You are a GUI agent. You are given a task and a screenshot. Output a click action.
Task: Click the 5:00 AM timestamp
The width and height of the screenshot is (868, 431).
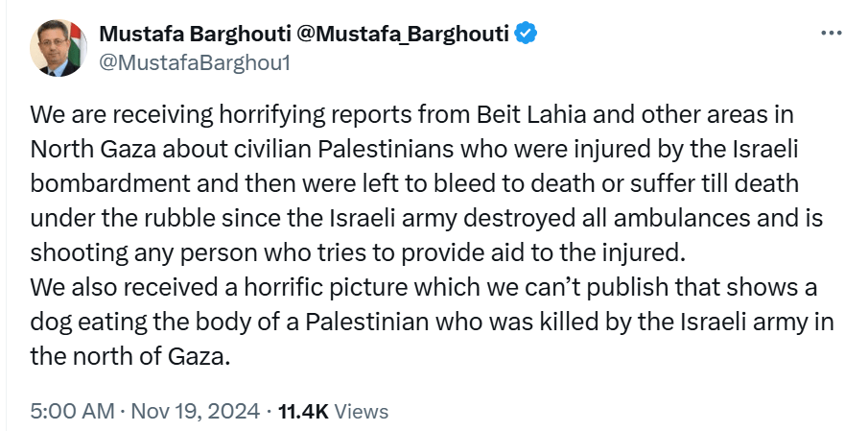point(72,412)
